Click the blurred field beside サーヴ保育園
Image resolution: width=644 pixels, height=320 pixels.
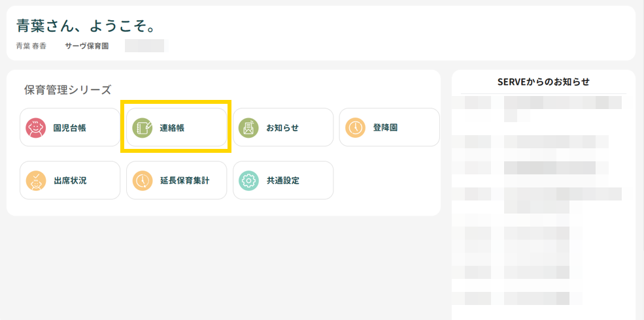coord(145,46)
